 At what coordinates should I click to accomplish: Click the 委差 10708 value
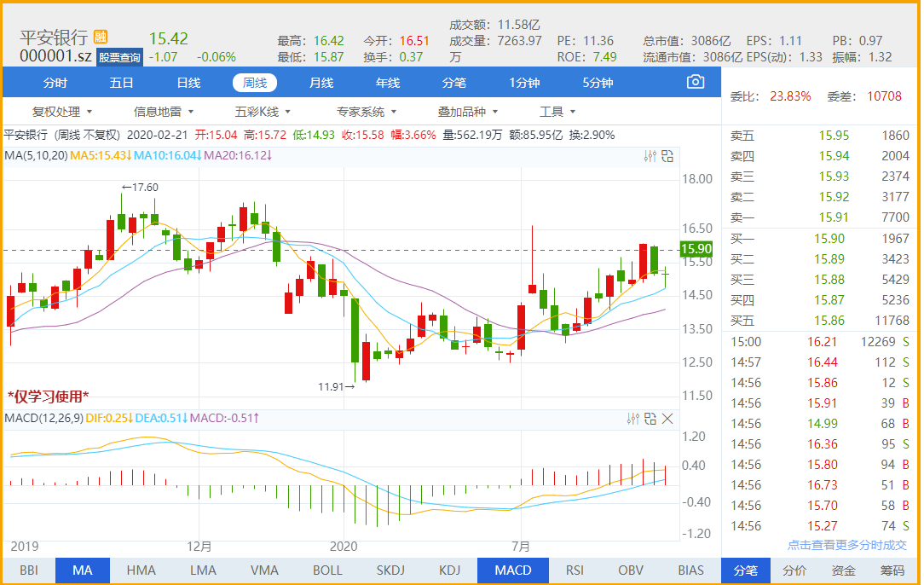(884, 96)
